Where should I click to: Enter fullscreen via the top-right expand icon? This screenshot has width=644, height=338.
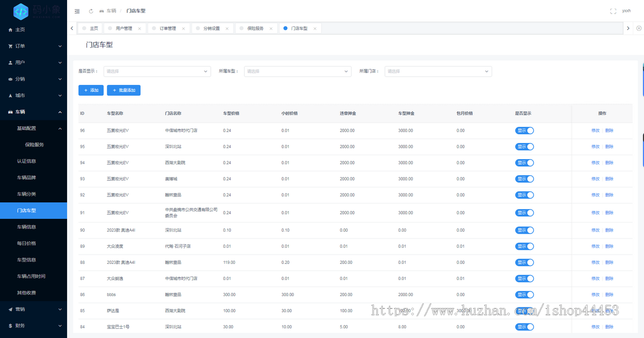pyautogui.click(x=613, y=11)
